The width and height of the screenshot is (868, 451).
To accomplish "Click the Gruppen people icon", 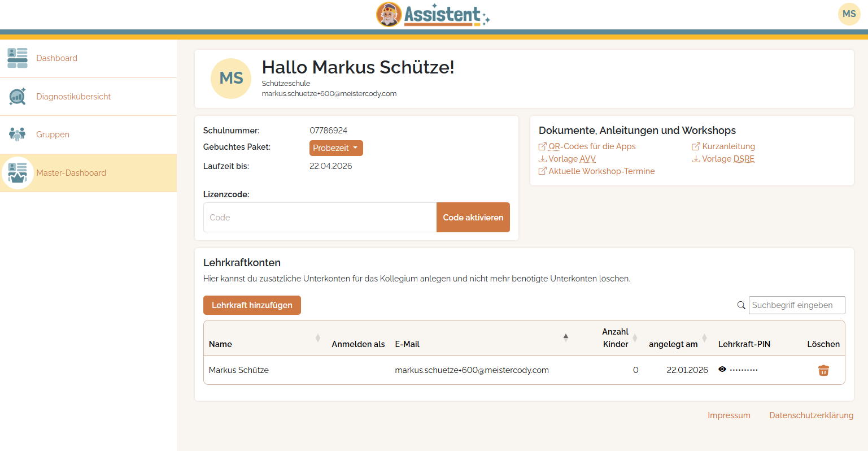I will 18,135.
